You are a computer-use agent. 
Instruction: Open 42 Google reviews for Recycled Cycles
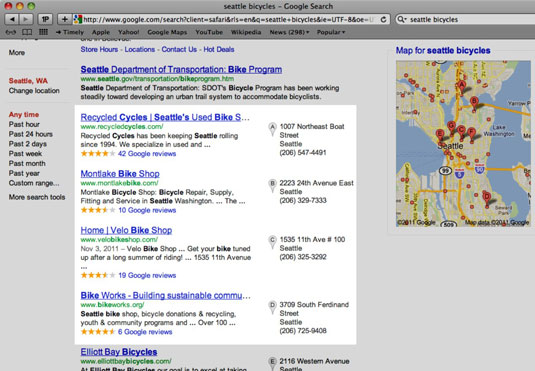point(147,154)
